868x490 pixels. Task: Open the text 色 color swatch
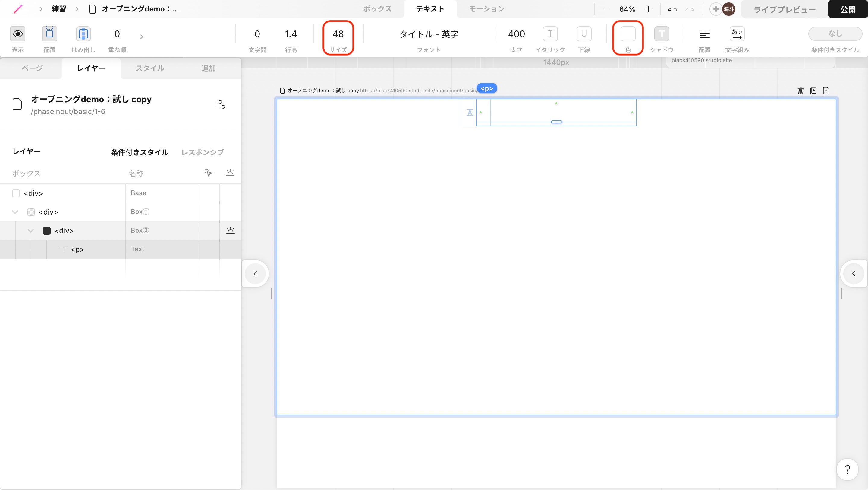coord(628,34)
